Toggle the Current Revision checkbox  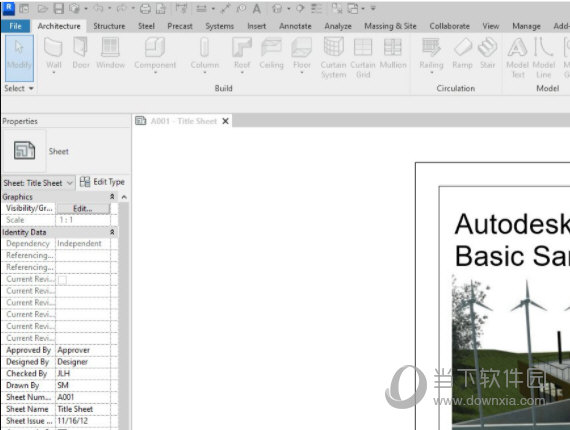point(62,280)
